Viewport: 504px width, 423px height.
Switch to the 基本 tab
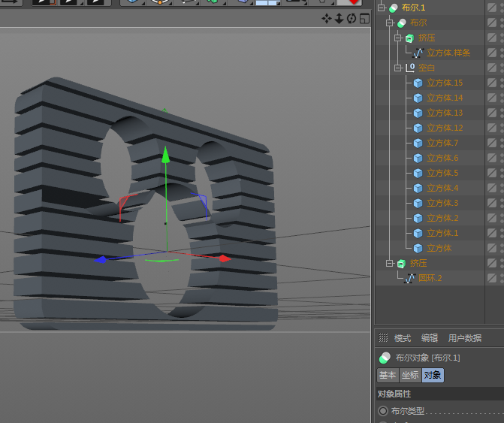[x=388, y=375]
